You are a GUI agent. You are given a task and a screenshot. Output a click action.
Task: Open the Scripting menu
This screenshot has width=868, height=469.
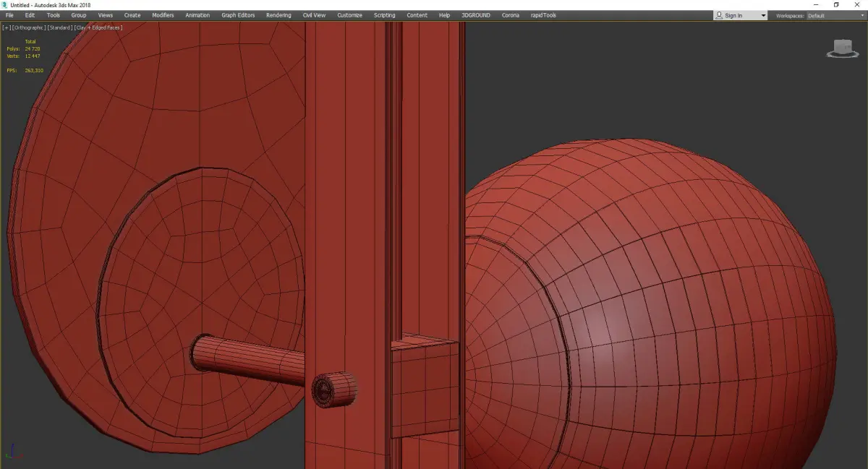385,15
